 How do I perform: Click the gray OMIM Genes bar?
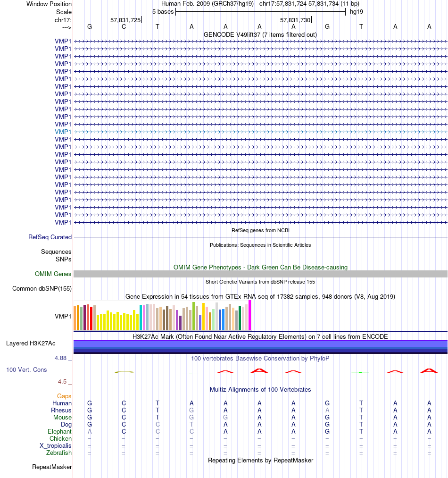[260, 274]
